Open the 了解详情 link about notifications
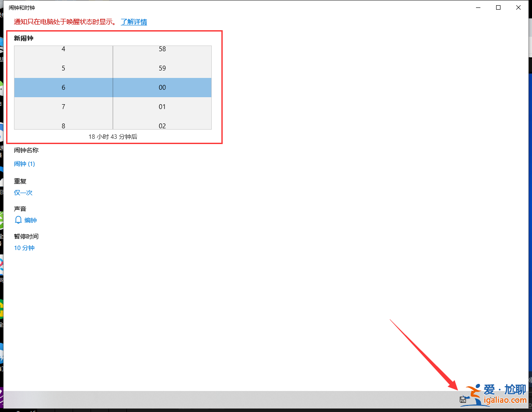Screen dimensions: 532x412 point(134,22)
